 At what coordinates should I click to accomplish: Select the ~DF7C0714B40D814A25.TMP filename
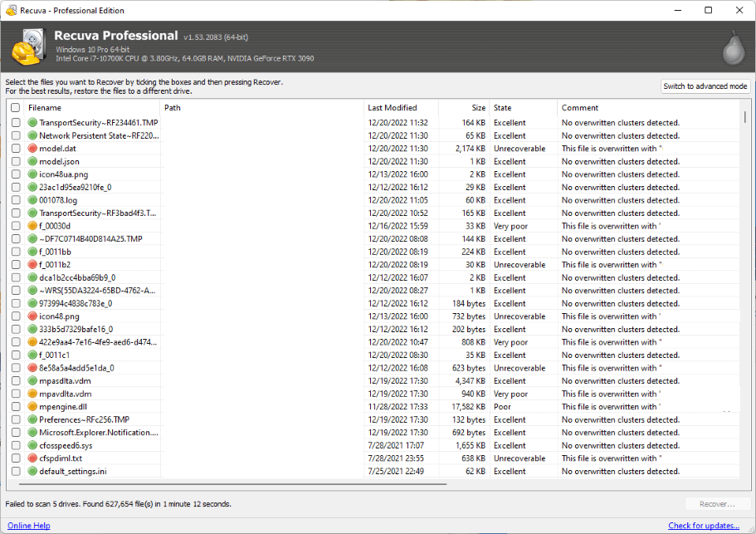click(x=90, y=239)
